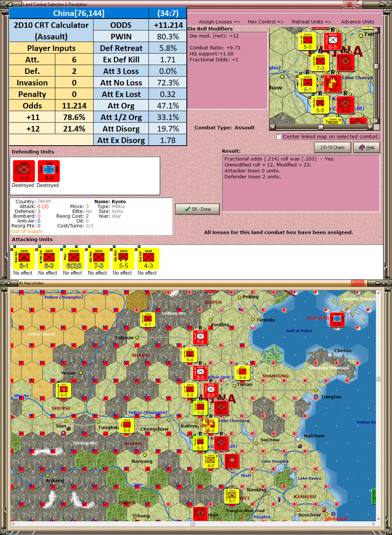Click the Chefoo port icon on map
392x535 pixels.
pyautogui.click(x=330, y=355)
